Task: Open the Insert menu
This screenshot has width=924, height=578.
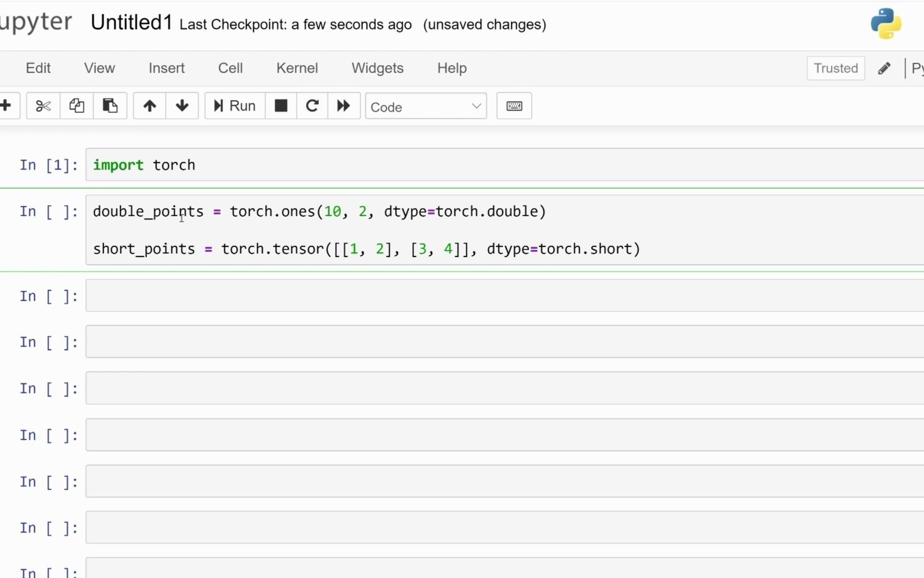Action: pos(166,69)
